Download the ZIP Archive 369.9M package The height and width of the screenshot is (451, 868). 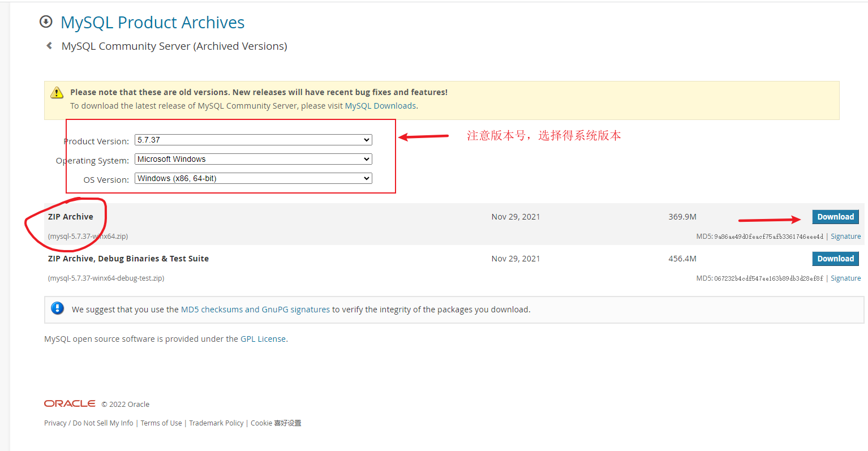tap(835, 217)
